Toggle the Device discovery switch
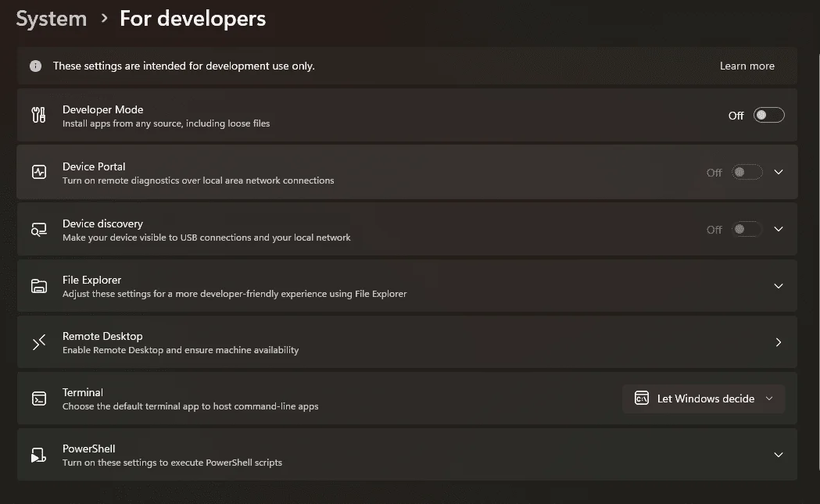820x504 pixels. coord(747,229)
